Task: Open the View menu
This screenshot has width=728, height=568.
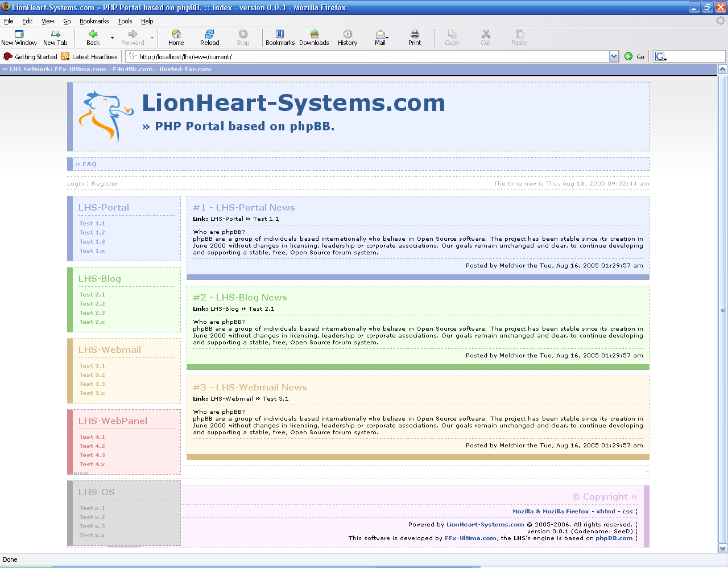Action: click(x=48, y=21)
